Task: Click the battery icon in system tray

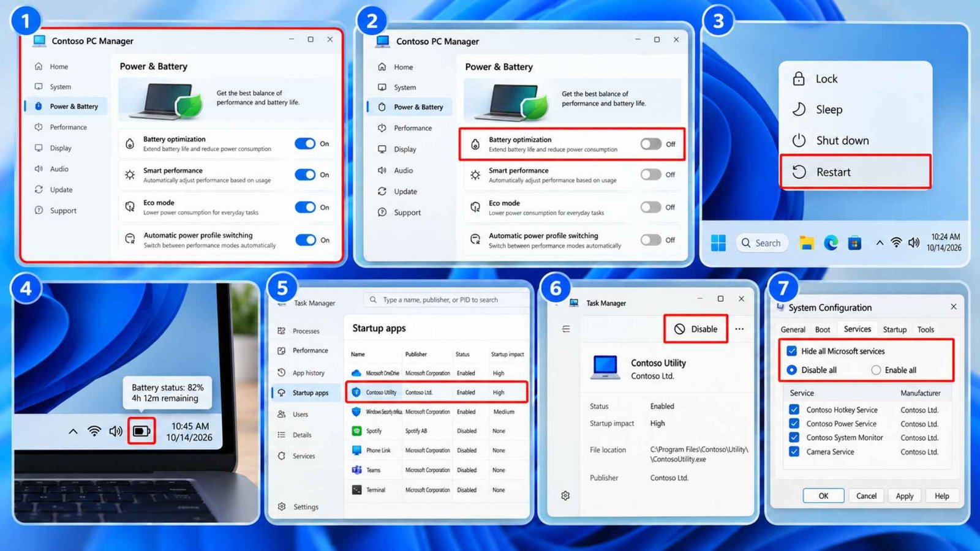Action: click(x=141, y=431)
